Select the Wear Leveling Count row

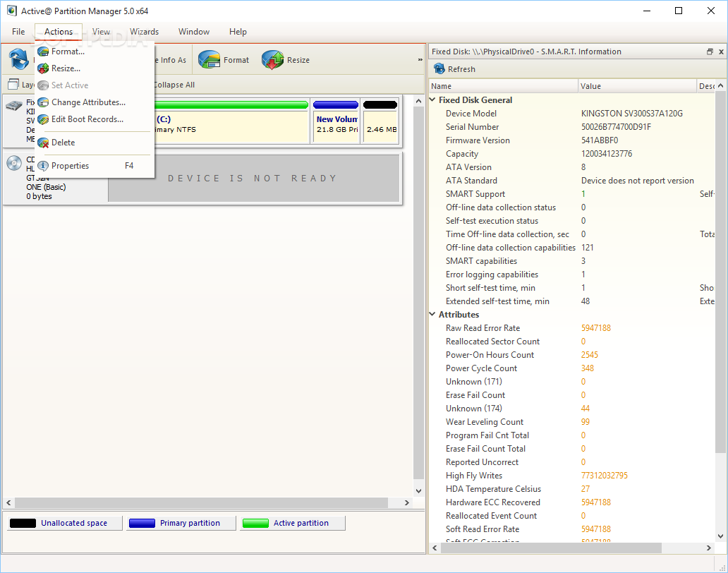click(x=571, y=421)
